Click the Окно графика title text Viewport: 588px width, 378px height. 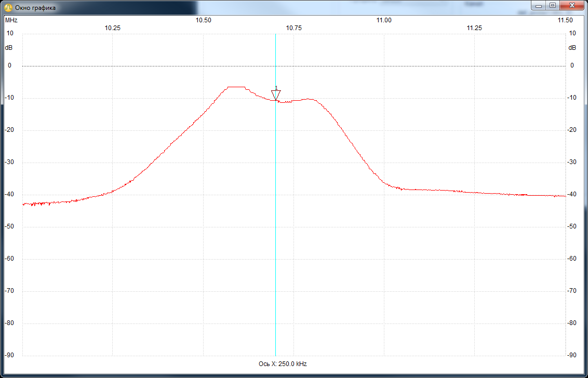[35, 8]
